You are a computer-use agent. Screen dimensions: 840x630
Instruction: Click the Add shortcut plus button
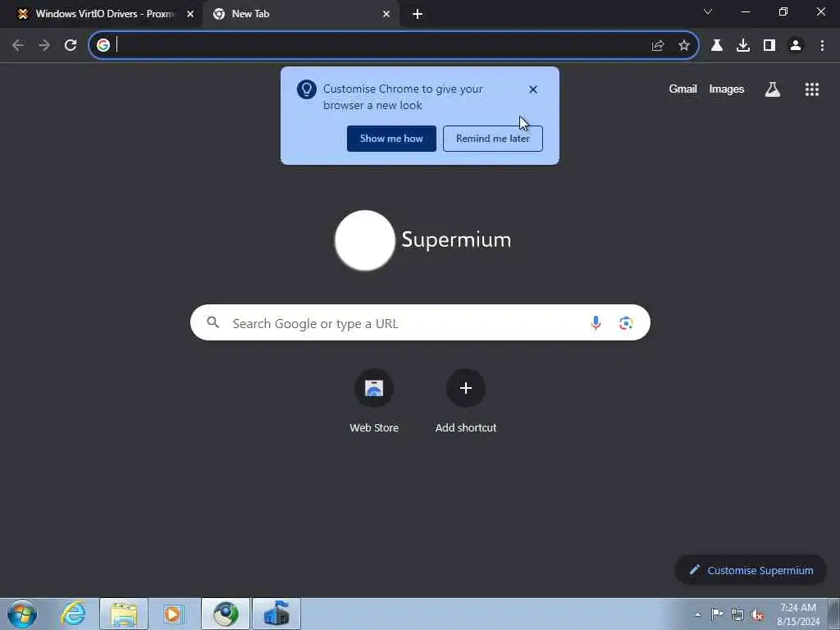point(466,388)
